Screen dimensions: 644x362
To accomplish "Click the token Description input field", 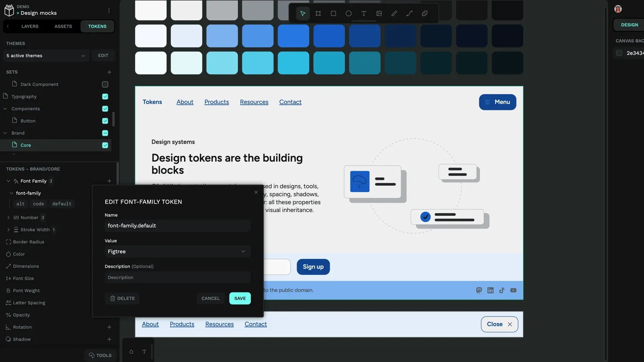I will tap(177, 277).
